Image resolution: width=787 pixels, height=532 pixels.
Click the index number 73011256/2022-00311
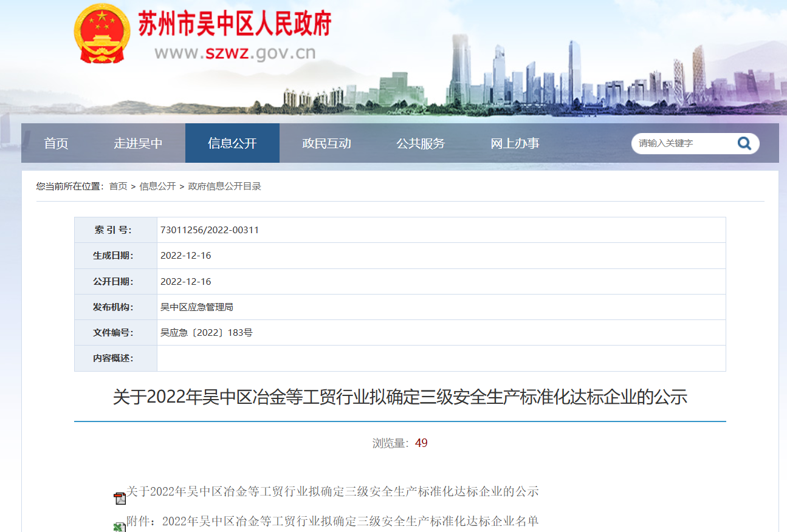pyautogui.click(x=210, y=230)
